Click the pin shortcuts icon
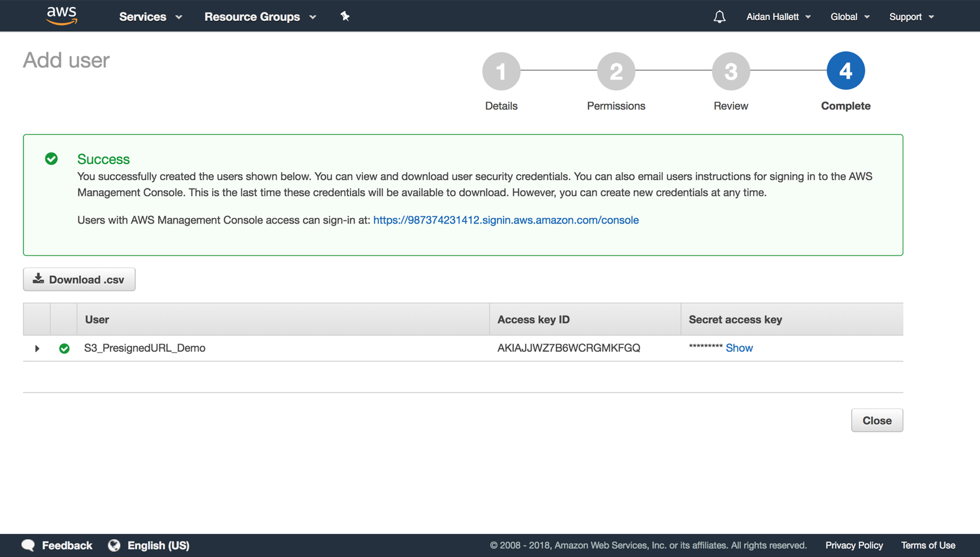The height and width of the screenshot is (557, 980). click(345, 16)
